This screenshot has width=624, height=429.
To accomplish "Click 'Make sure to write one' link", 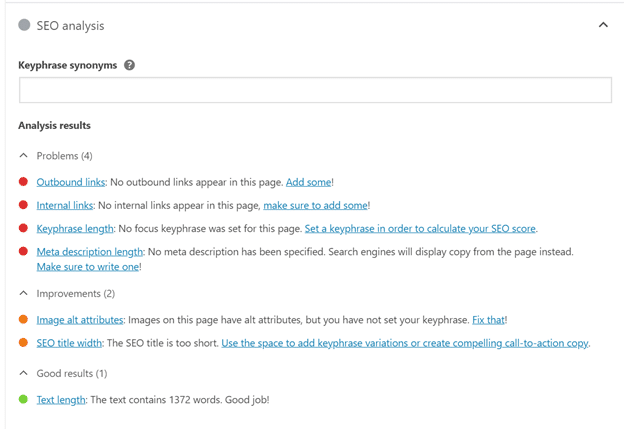I will click(x=87, y=267).
